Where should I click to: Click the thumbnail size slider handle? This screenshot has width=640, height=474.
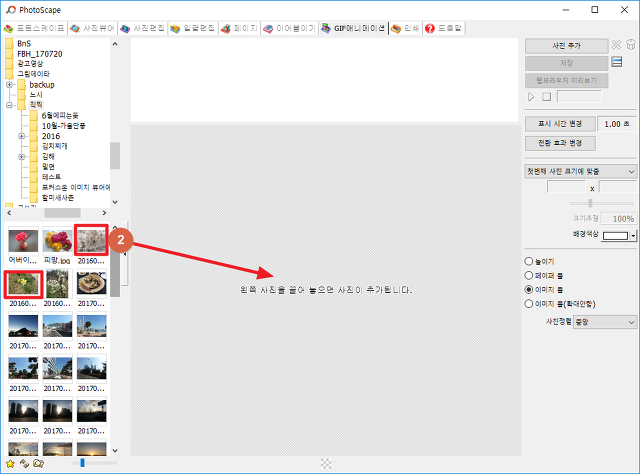coord(82,463)
